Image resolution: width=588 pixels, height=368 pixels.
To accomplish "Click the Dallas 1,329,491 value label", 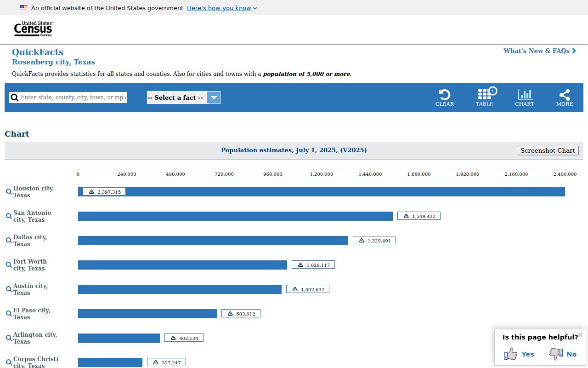I will [x=374, y=241].
